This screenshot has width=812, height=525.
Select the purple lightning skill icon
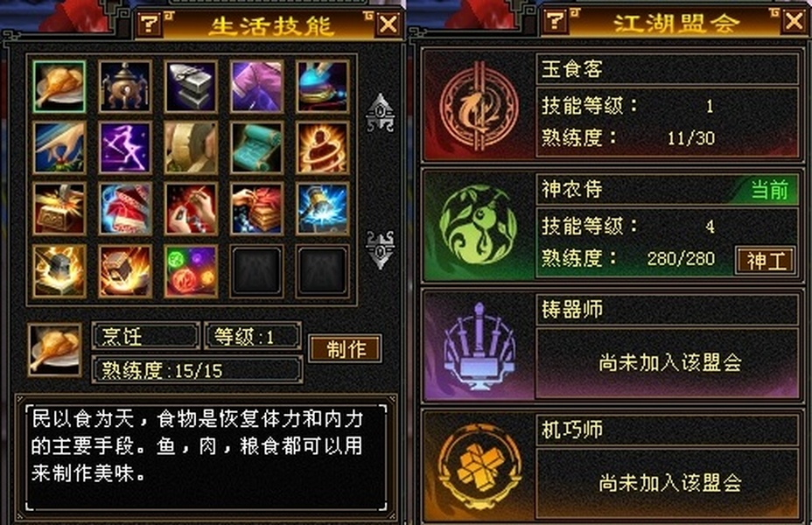click(x=125, y=148)
